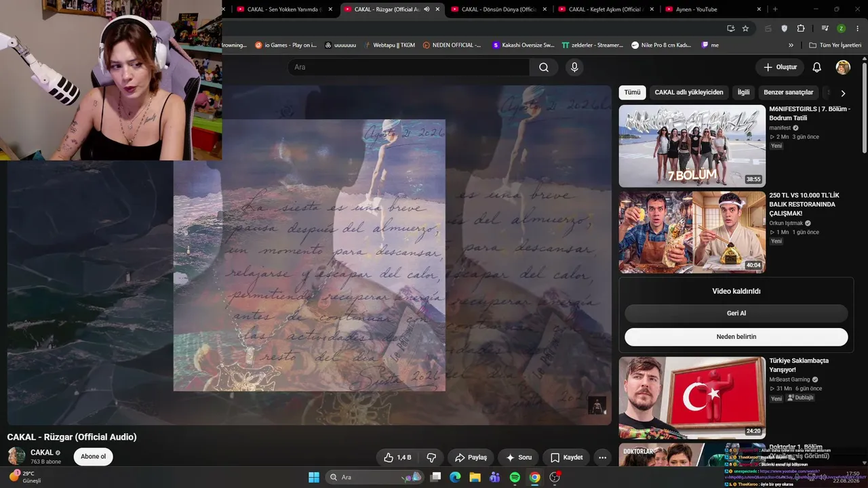Switch to the CAKAL - Keşfet Aşkım tab
This screenshot has height=488, width=868.
pos(606,9)
